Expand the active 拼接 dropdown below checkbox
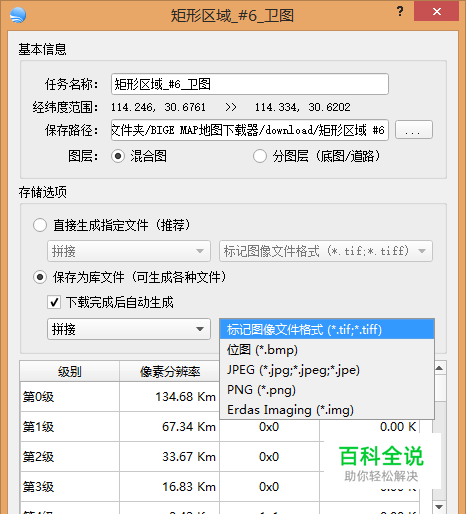Screen dimensions: 466x514 click(x=129, y=329)
